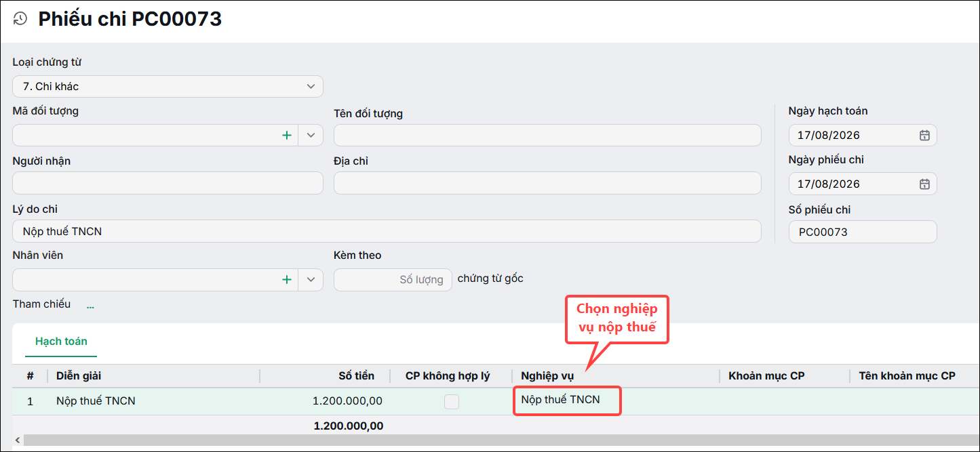The height and width of the screenshot is (452, 980).
Task: Click the Ngày phiếu chi date field
Action: click(x=863, y=184)
